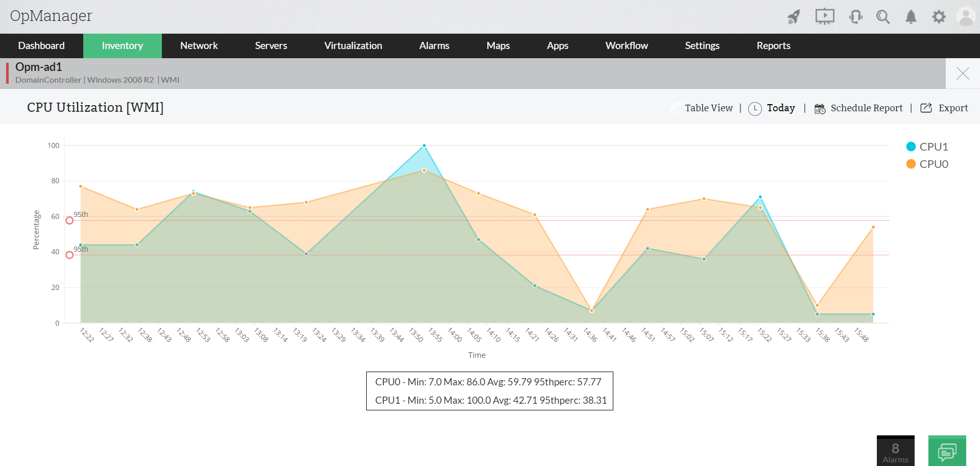This screenshot has height=466, width=980.
Task: Open the notifications bell icon
Action: coord(911,17)
